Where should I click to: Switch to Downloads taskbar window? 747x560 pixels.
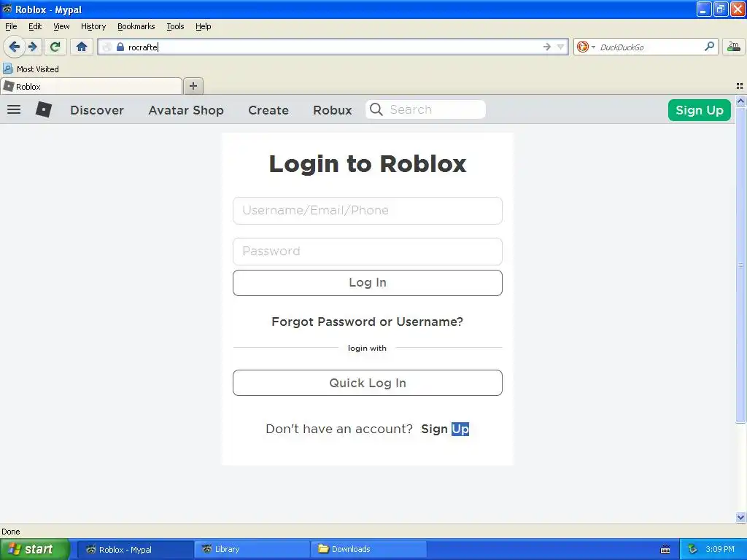click(x=368, y=550)
